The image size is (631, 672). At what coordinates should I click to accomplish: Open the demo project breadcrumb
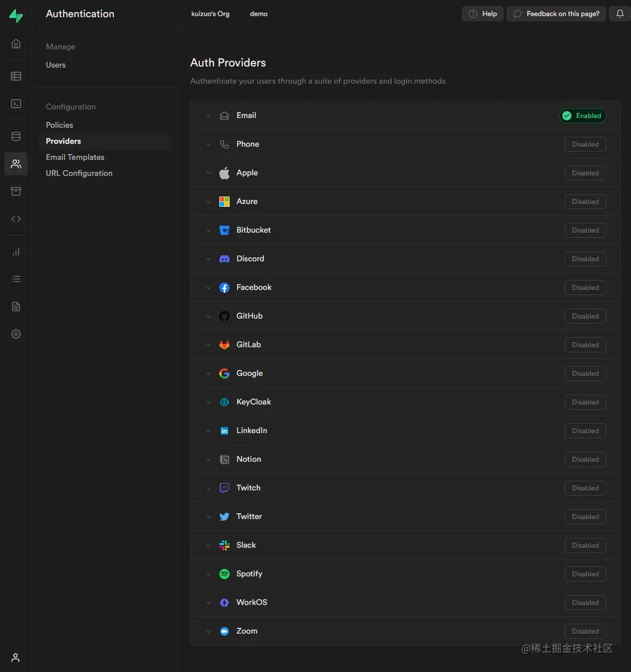pos(259,14)
